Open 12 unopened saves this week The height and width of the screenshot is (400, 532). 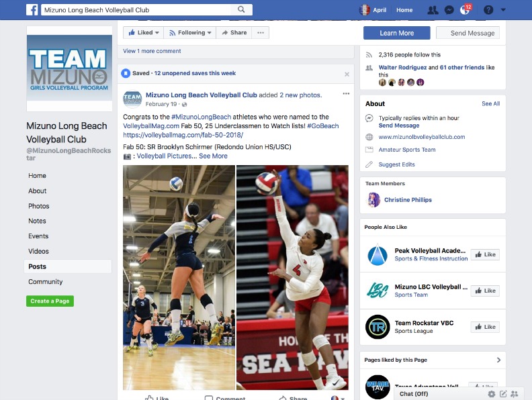195,73
